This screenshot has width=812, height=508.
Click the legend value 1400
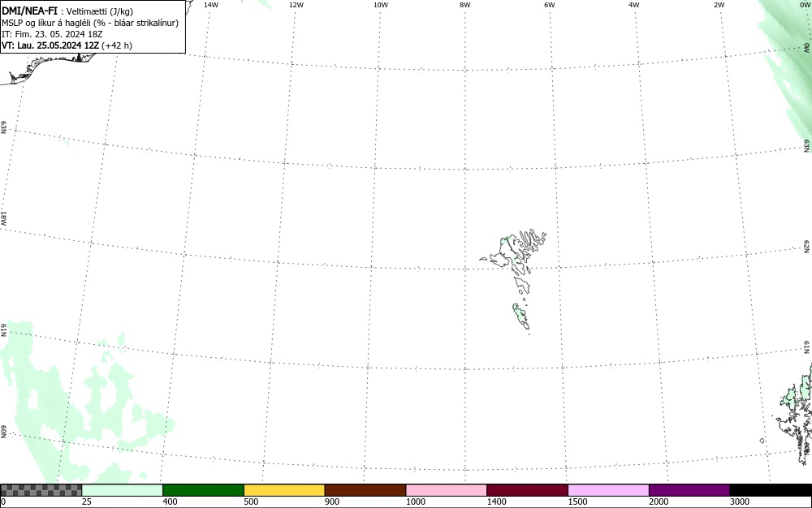(x=496, y=502)
